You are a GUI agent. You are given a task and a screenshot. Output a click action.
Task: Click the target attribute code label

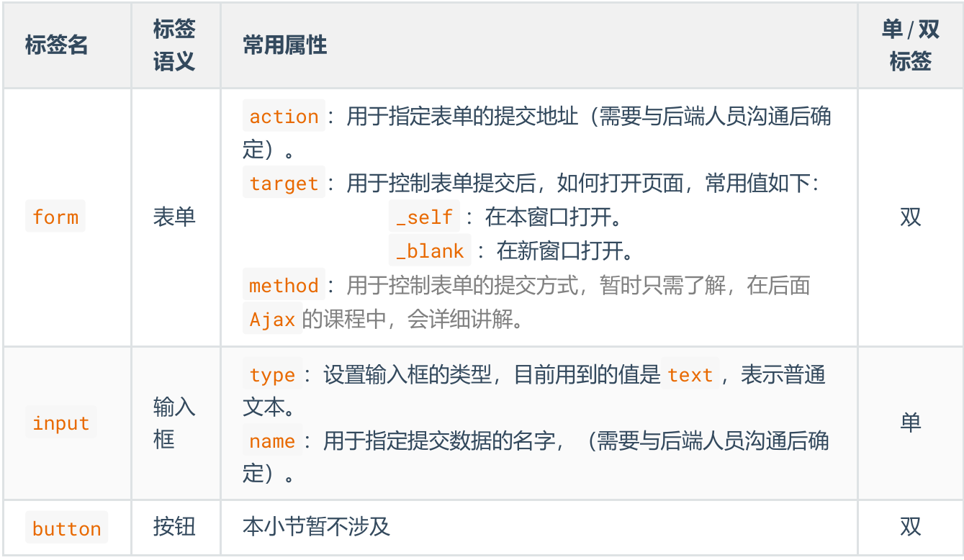284,184
